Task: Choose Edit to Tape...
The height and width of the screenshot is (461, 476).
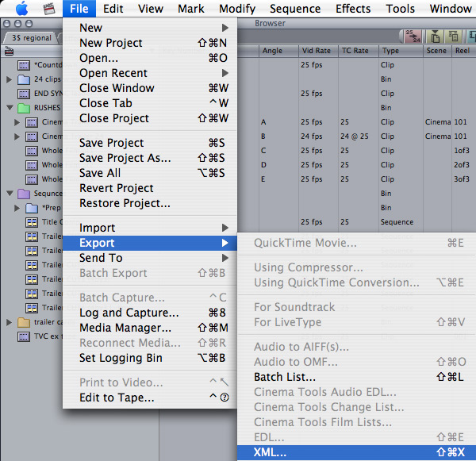Action: pyautogui.click(x=150, y=398)
